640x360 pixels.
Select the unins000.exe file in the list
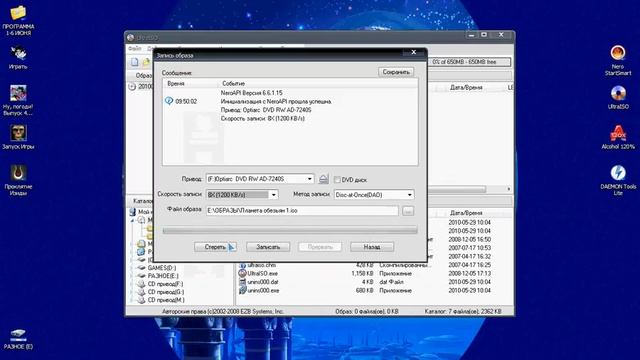(262, 290)
